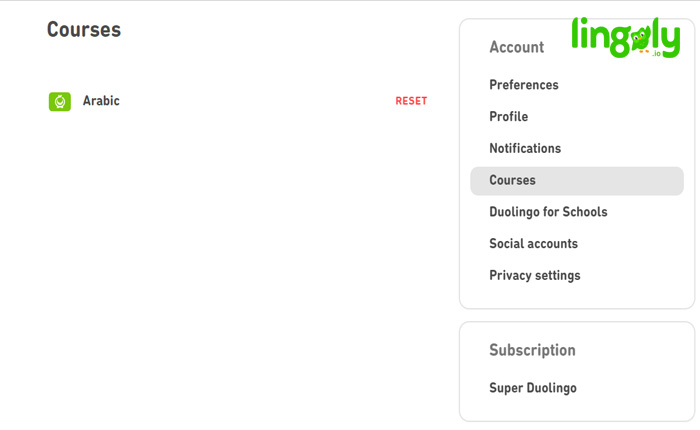Click the Account section heading
Screen dimensions: 700x430
pos(517,47)
